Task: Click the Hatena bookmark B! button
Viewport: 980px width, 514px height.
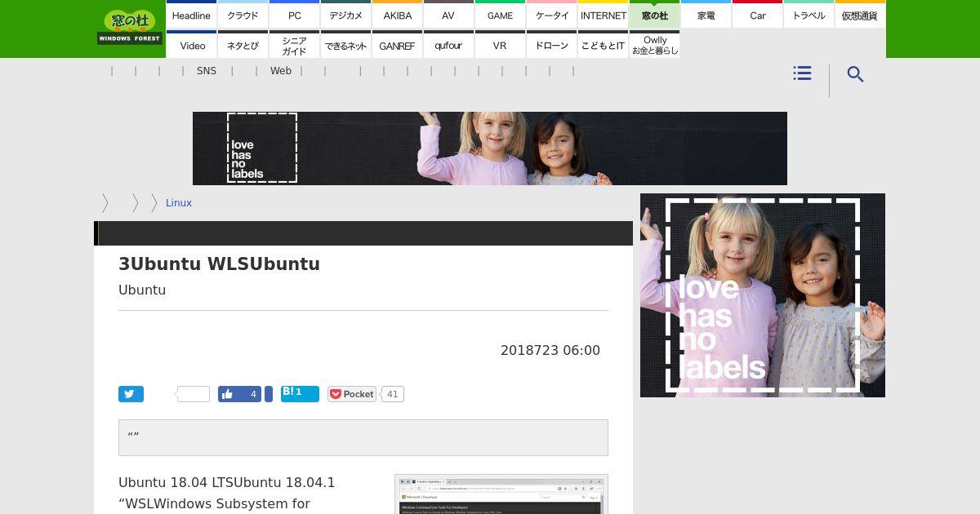Action: coord(300,393)
